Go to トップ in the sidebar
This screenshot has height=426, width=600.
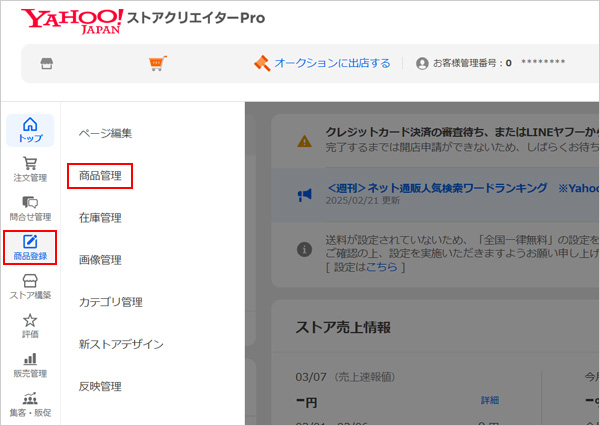click(30, 130)
